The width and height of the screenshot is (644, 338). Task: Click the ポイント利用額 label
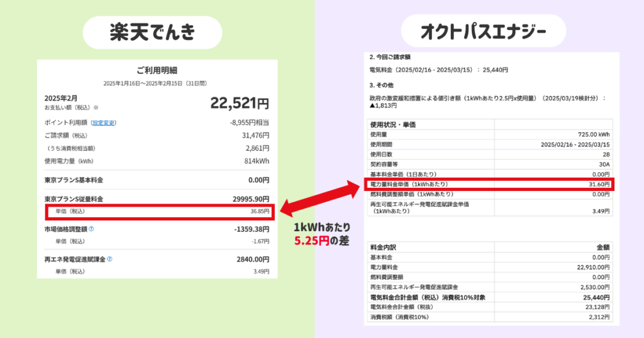[x=65, y=123]
